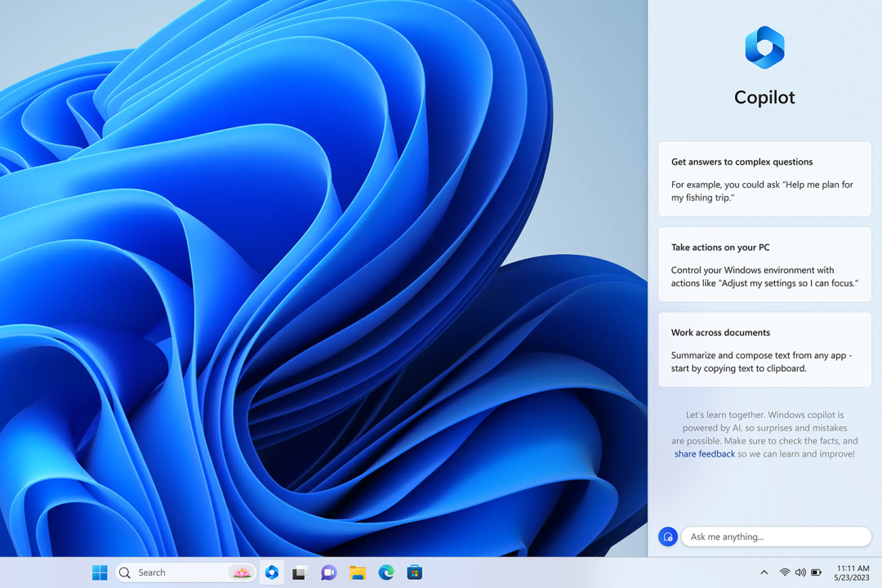Launch Microsoft Edge browser
882x588 pixels.
pos(386,572)
